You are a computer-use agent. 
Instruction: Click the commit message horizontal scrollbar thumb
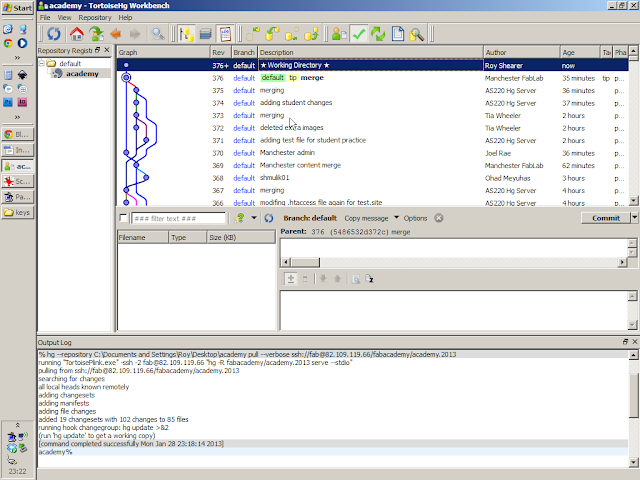(304, 262)
